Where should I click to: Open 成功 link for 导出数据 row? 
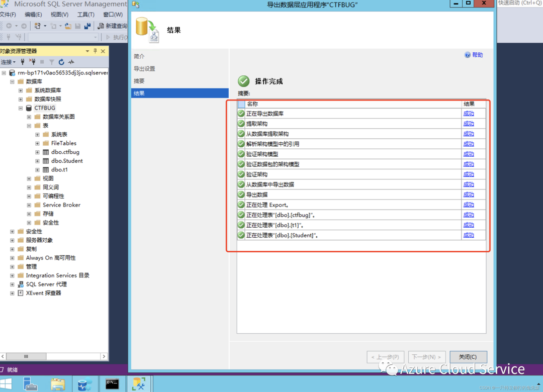469,194
